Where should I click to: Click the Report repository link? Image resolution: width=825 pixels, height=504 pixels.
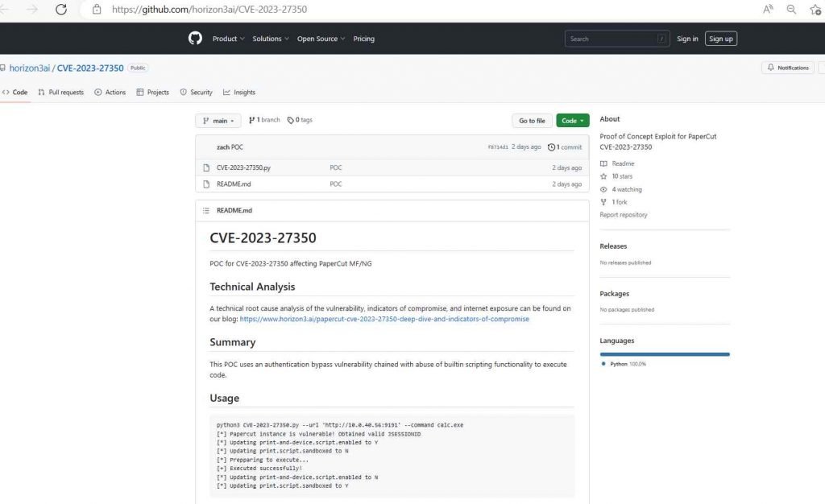point(624,214)
